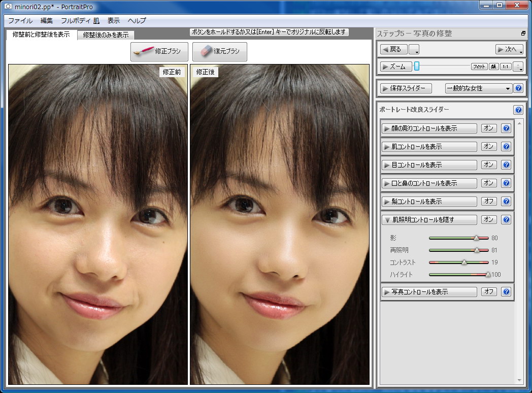Click the 顔 zoom-to-face button
The image size is (532, 393).
[493, 67]
